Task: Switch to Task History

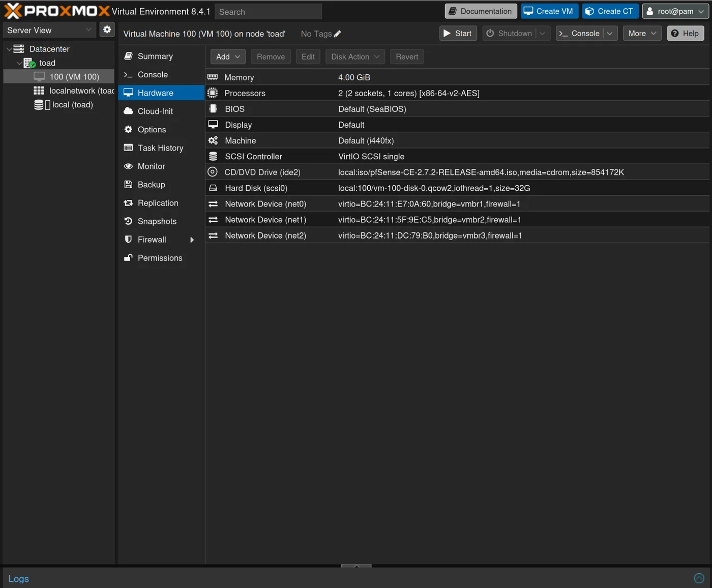Action: pyautogui.click(x=159, y=148)
